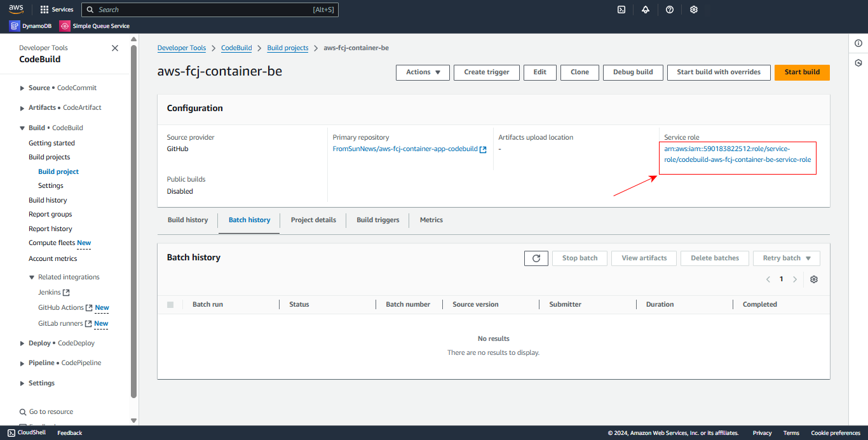This screenshot has width=868, height=440.
Task: Open GitLab runners integration link
Action: click(65, 324)
